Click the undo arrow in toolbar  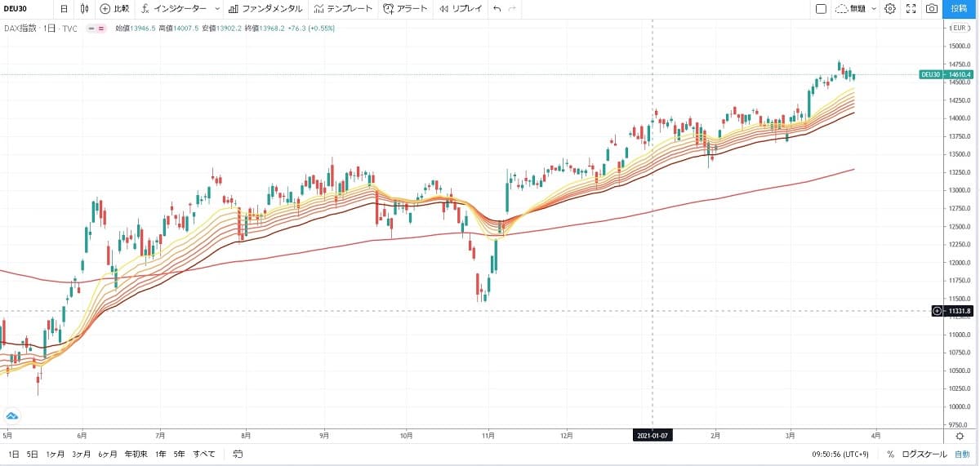click(497, 9)
